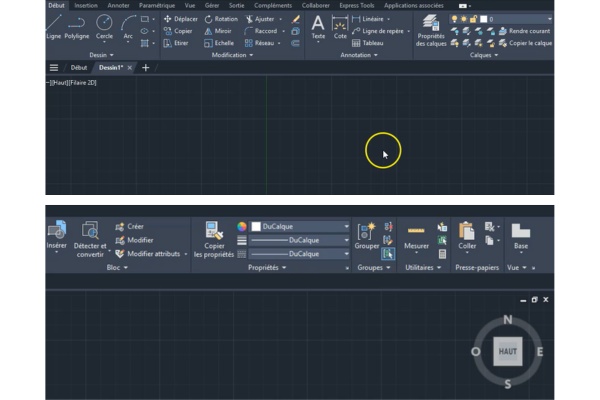This screenshot has height=400, width=600.
Task: Add a new drawing tab with plus
Action: pyautogui.click(x=145, y=68)
